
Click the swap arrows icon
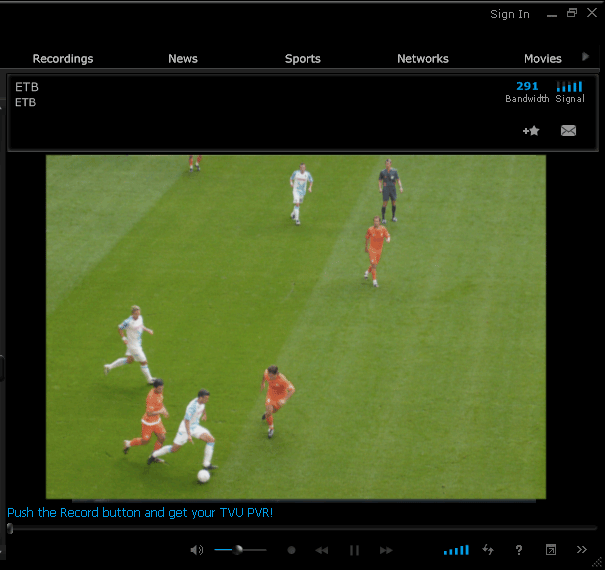[488, 550]
